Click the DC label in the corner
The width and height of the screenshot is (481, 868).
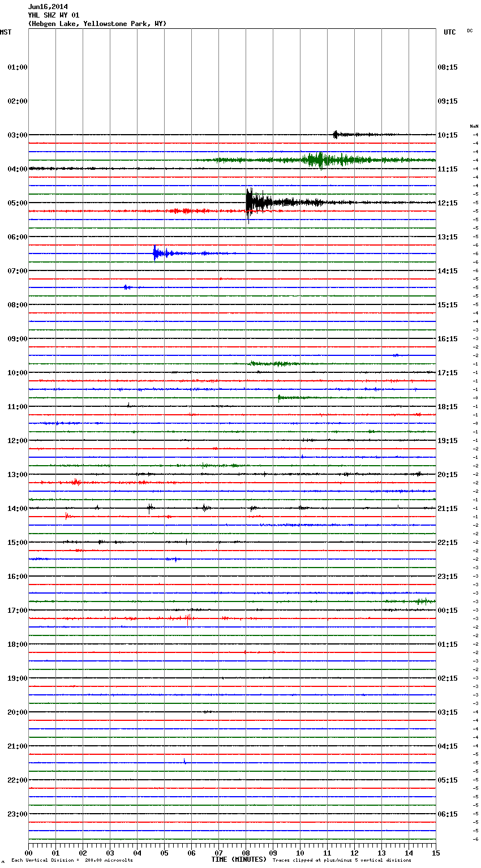pyautogui.click(x=470, y=31)
